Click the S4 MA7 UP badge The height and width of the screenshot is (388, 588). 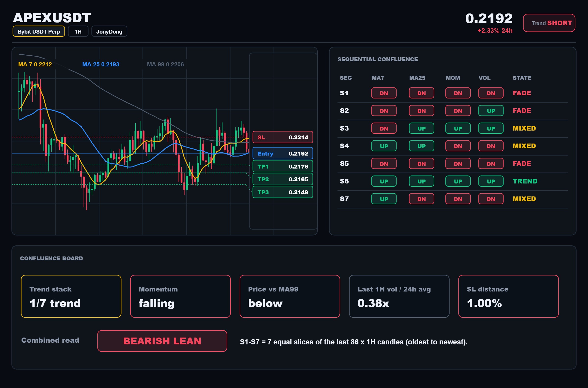point(384,146)
